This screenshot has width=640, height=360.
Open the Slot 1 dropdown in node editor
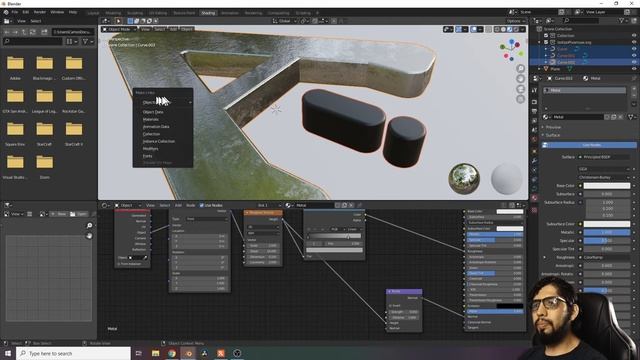click(269, 205)
